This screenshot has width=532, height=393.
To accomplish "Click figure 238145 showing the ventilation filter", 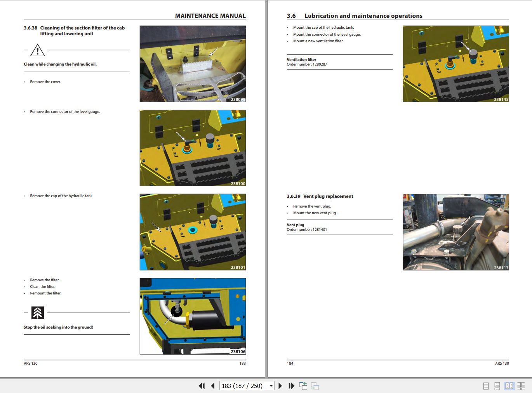I will coord(456,64).
